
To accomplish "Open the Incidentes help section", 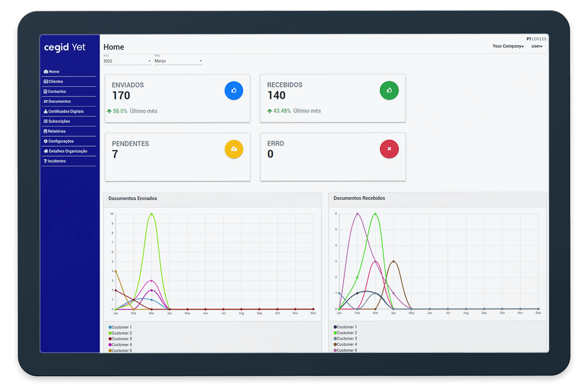I will click(x=56, y=161).
